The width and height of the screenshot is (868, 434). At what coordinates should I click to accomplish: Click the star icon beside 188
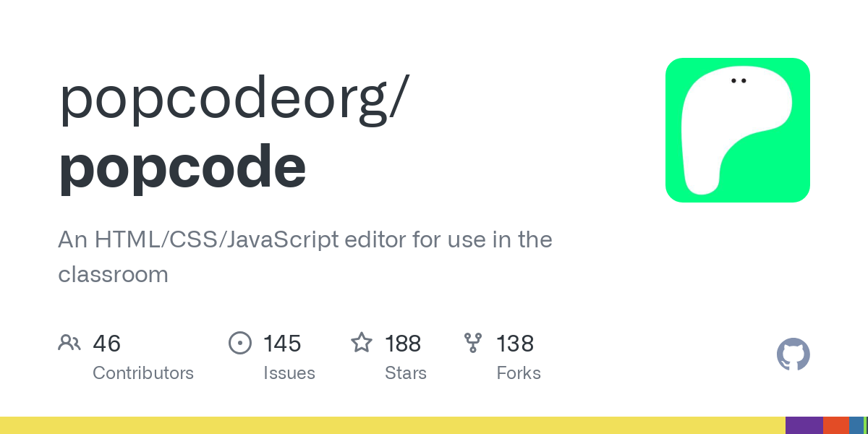pyautogui.click(x=361, y=343)
